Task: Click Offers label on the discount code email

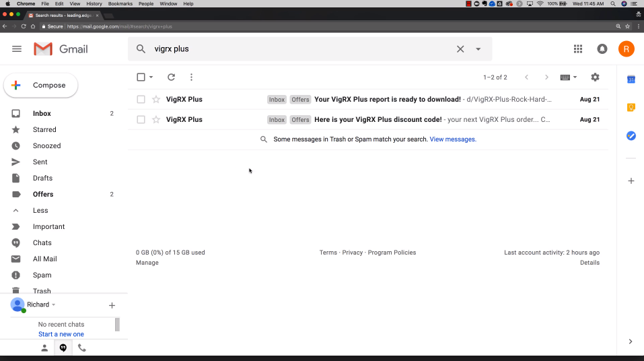Action: click(300, 119)
